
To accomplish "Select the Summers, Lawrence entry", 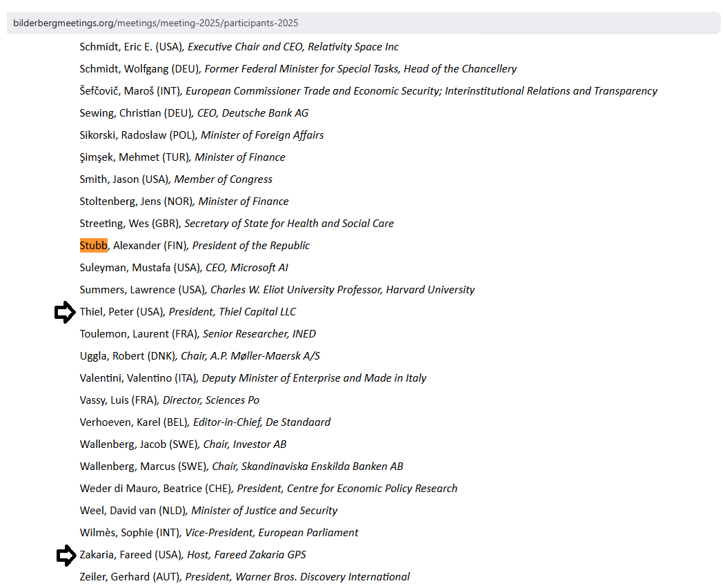I will tap(277, 290).
